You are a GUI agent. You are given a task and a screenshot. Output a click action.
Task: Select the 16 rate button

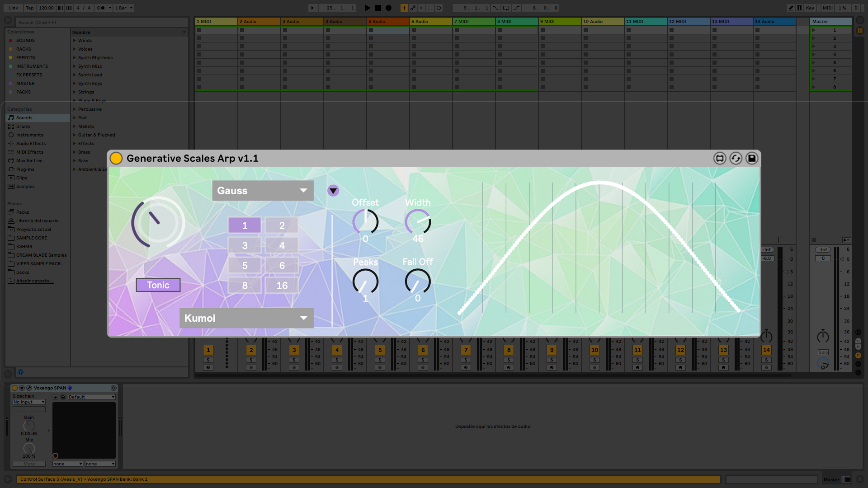point(282,286)
